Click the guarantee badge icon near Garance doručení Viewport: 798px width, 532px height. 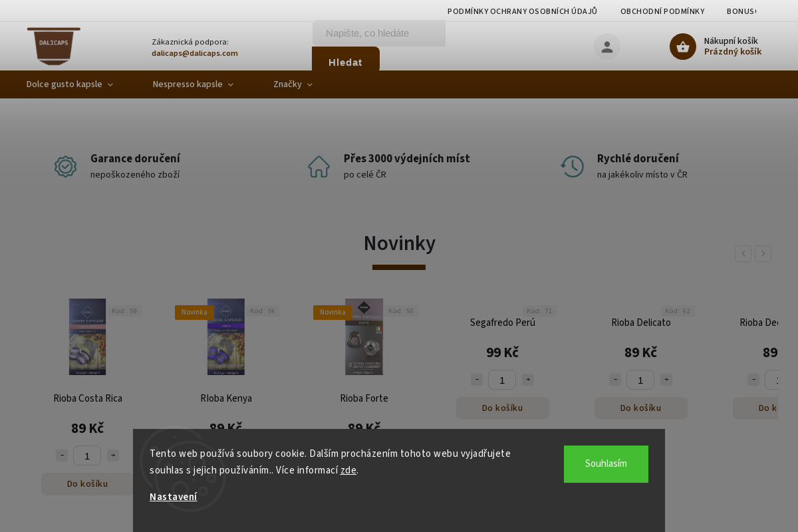click(x=65, y=166)
